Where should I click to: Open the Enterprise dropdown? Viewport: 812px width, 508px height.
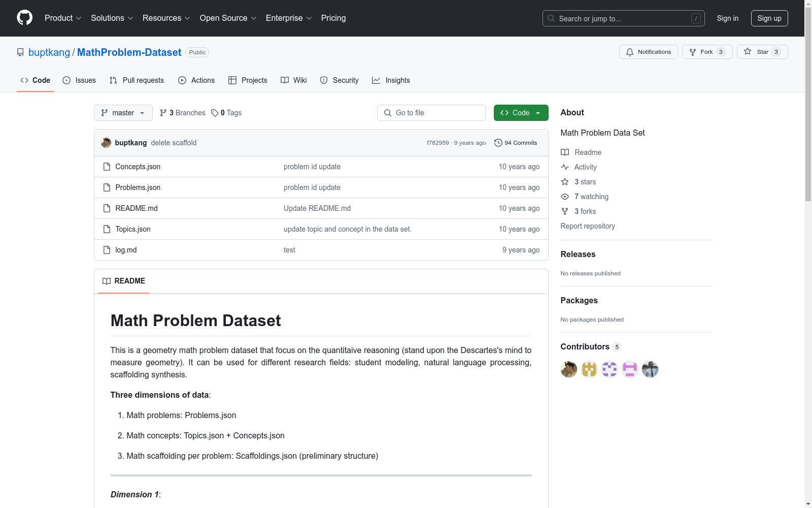pos(289,18)
